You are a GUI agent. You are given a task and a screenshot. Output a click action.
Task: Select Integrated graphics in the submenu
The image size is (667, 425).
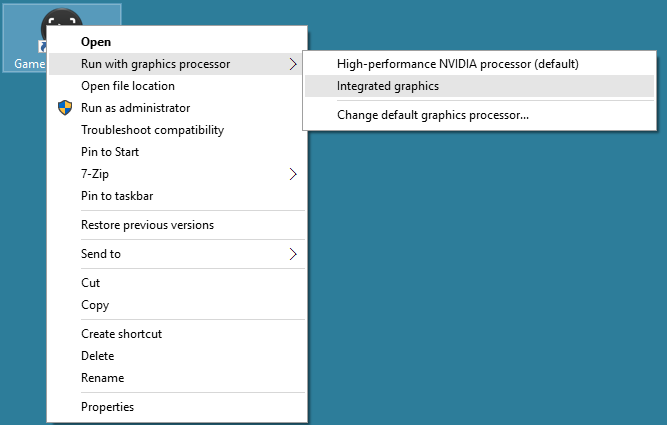[x=388, y=86]
